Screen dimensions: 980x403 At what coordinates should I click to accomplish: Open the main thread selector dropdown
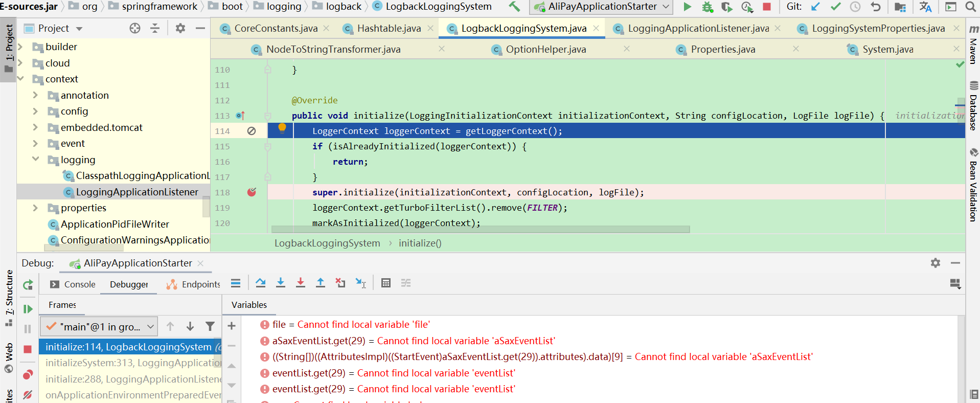(x=100, y=326)
